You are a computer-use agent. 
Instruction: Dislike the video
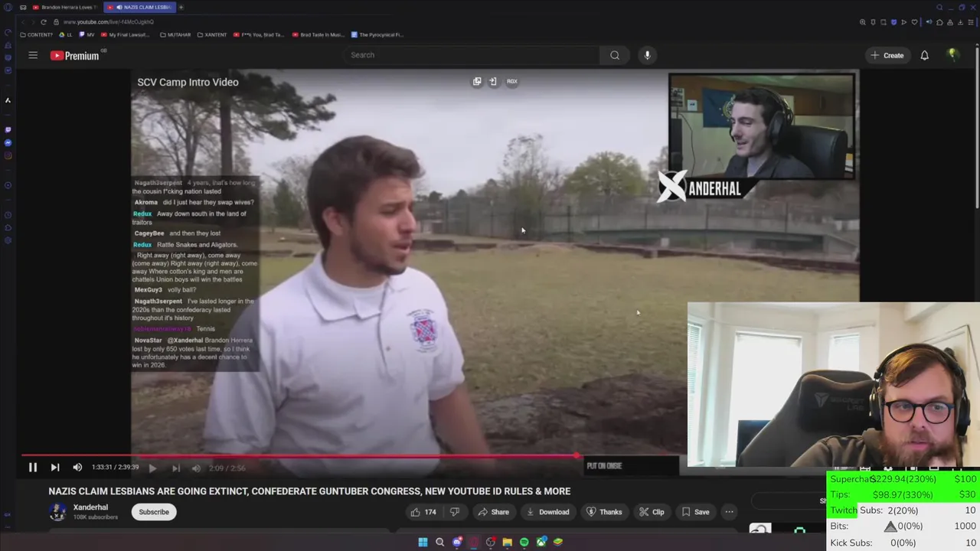pos(454,512)
